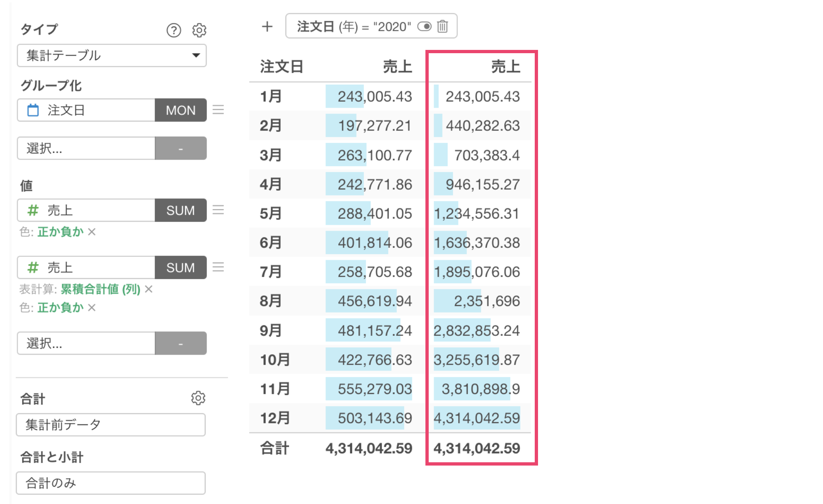The image size is (823, 504).
Task: Click the 注文日 column header
Action: click(282, 66)
